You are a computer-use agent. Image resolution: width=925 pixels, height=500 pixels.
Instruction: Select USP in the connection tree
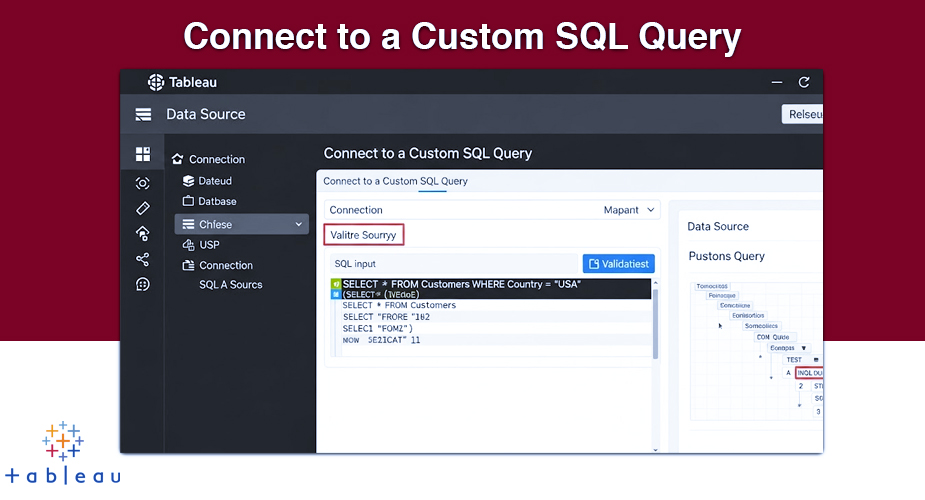click(209, 245)
